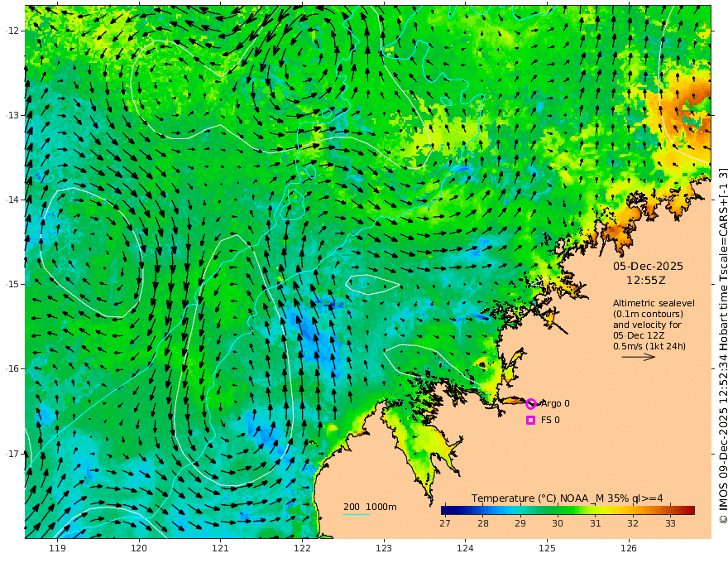Click the "0.5m/s (1kt 24h)" text
728x563 pixels.
coord(649,346)
